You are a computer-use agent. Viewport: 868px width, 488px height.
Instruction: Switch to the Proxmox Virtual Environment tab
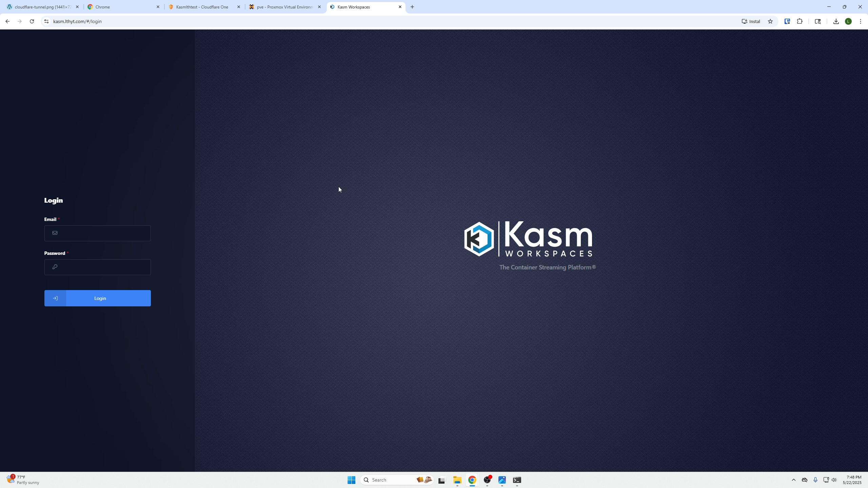tap(284, 7)
